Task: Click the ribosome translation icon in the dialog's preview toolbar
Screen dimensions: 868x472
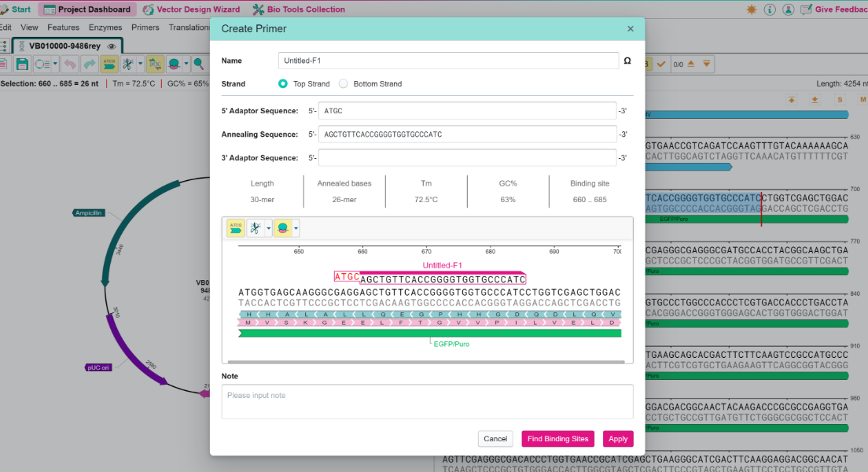Action: pyautogui.click(x=283, y=227)
